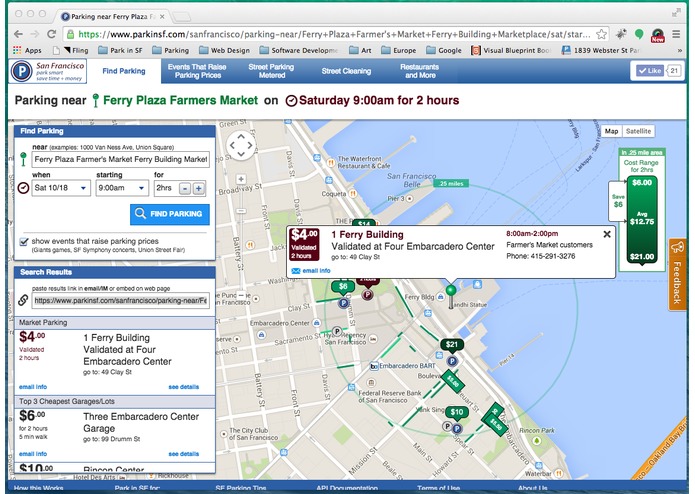
Task: Close the 1 Ferry Building info popup
Action: pos(607,234)
